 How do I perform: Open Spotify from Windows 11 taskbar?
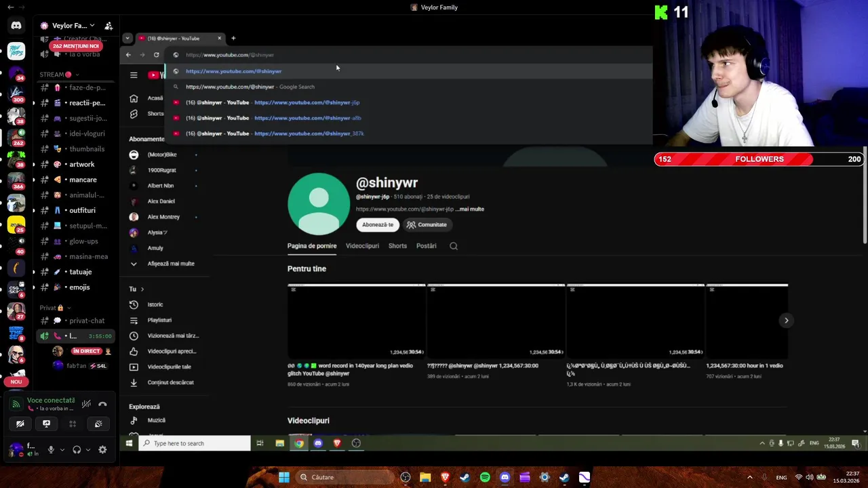485,477
